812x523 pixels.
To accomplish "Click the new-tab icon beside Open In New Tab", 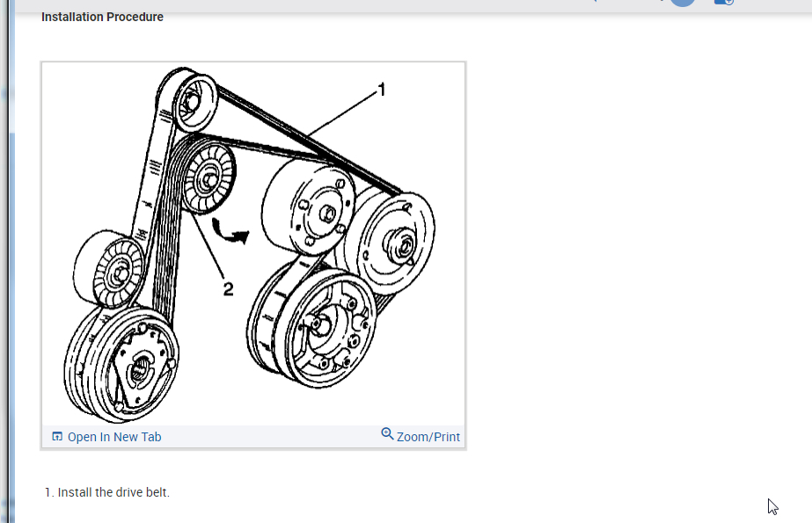I will pos(57,437).
